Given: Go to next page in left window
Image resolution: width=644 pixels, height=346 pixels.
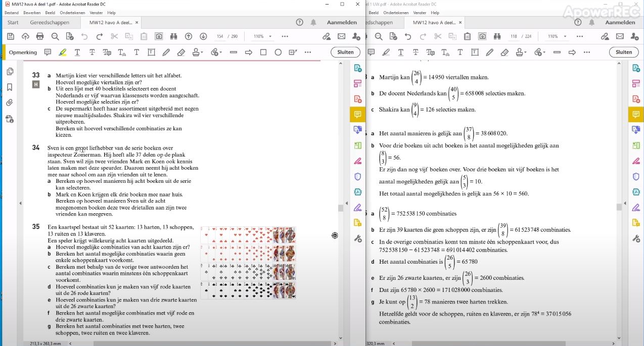Looking at the screenshot, I should (x=203, y=36).
